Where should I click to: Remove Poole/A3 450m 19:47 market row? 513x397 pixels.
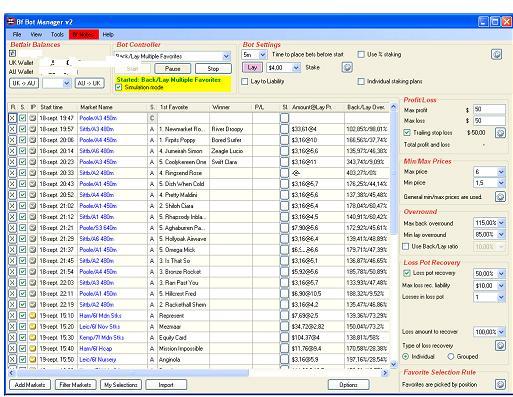12,118
